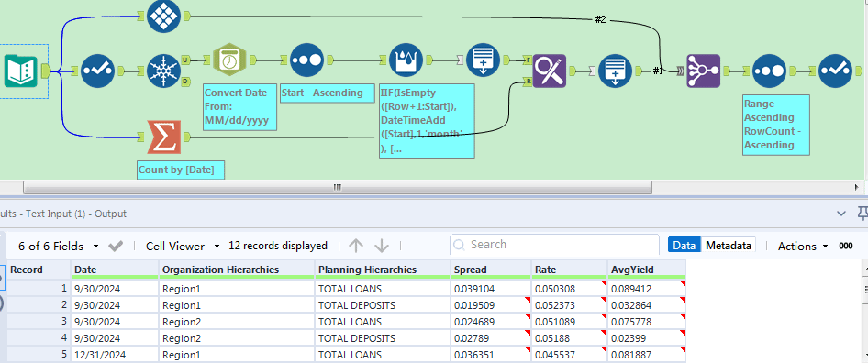The height and width of the screenshot is (363, 868).
Task: Click the down arrow in results toolbar
Action: [382, 246]
